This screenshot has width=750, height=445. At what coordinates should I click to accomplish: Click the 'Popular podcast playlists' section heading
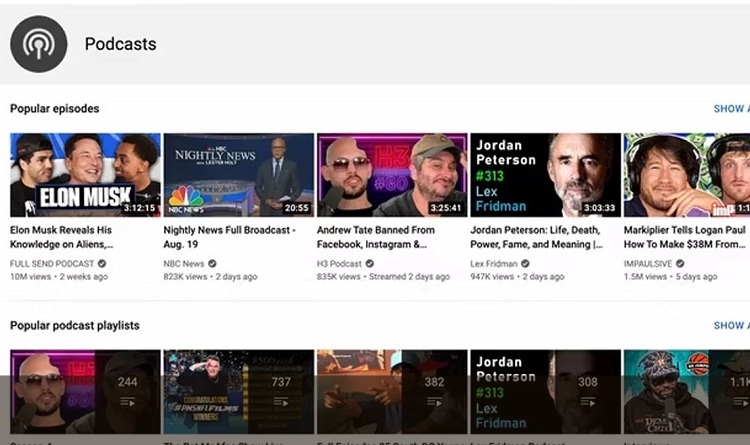[x=75, y=325]
